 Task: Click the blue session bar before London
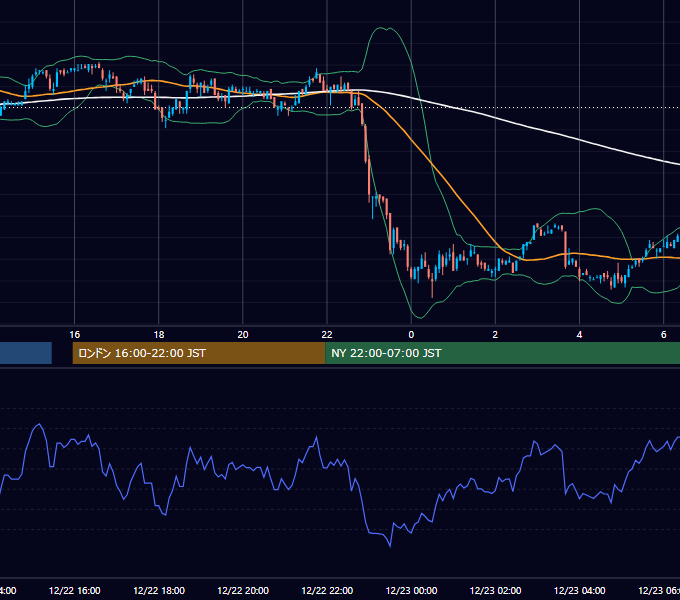pyautogui.click(x=26, y=353)
